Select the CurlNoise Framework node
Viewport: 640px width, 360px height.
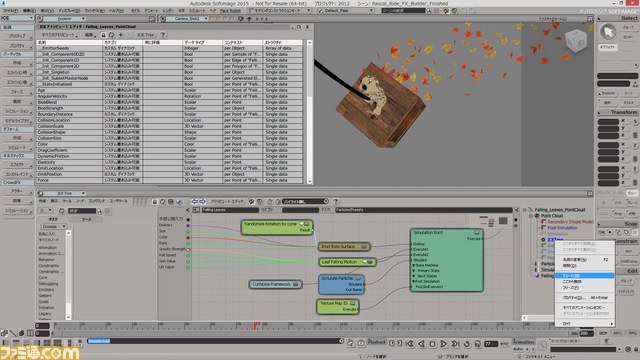pos(276,284)
